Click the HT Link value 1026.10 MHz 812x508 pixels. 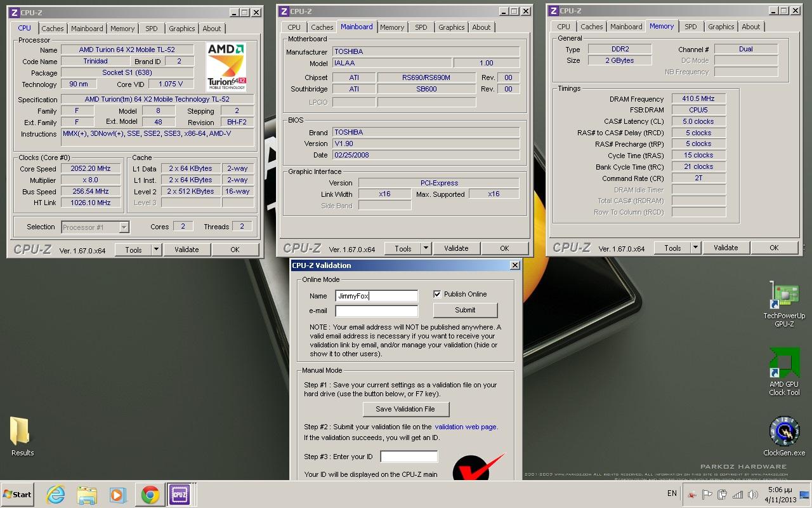(91, 203)
